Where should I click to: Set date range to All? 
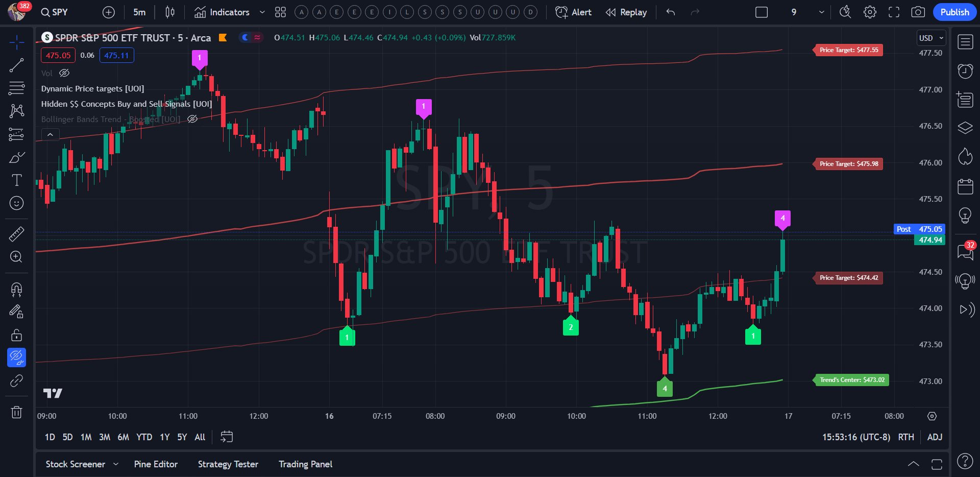[200, 437]
